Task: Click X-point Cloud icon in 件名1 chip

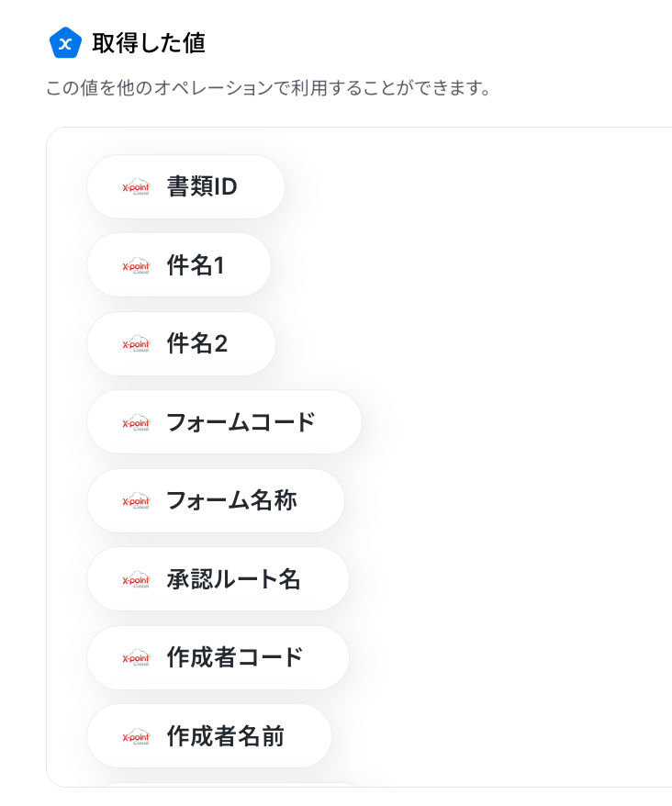Action: click(136, 265)
